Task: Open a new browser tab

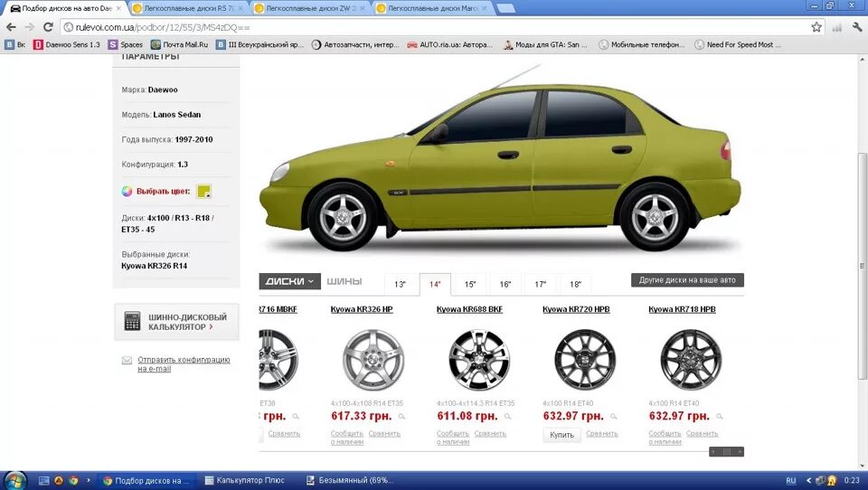Action: (x=505, y=8)
